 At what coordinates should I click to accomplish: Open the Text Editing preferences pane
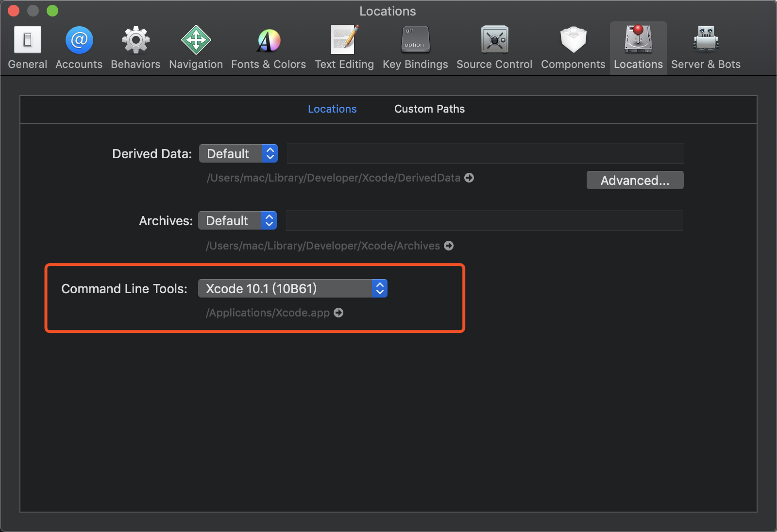(344, 48)
